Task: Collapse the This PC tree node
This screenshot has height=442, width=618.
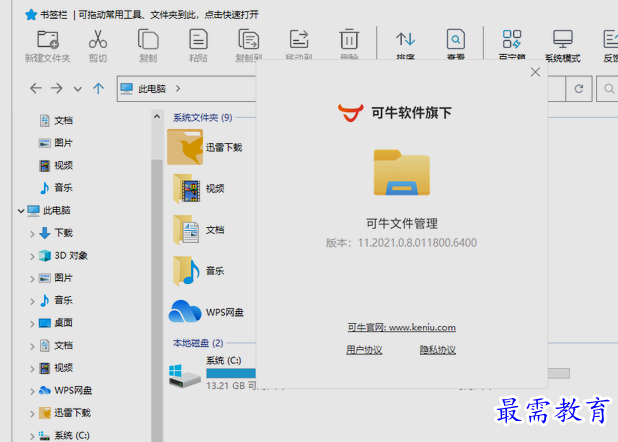Action: tap(21, 211)
